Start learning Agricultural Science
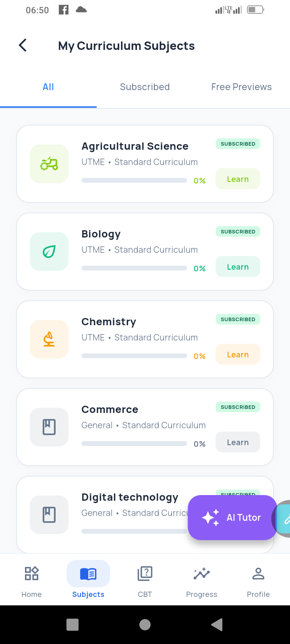Viewport: 290px width, 644px height. [238, 179]
